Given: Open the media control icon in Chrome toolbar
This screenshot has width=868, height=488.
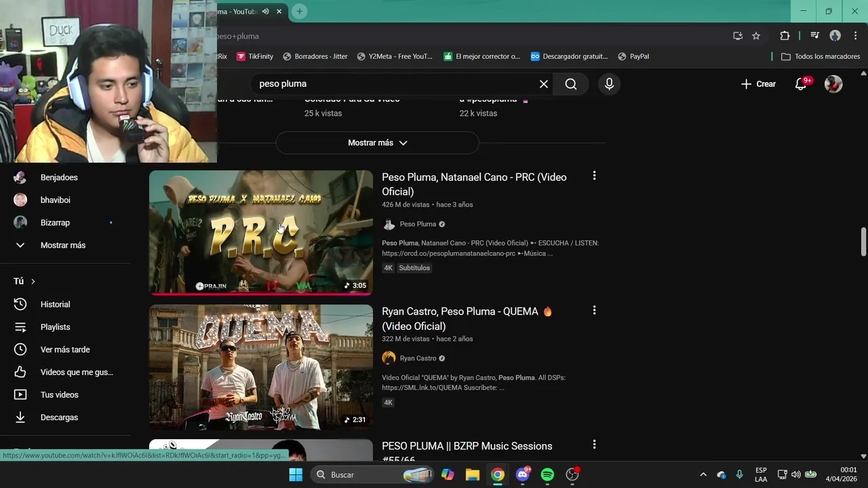Looking at the screenshot, I should click(815, 36).
